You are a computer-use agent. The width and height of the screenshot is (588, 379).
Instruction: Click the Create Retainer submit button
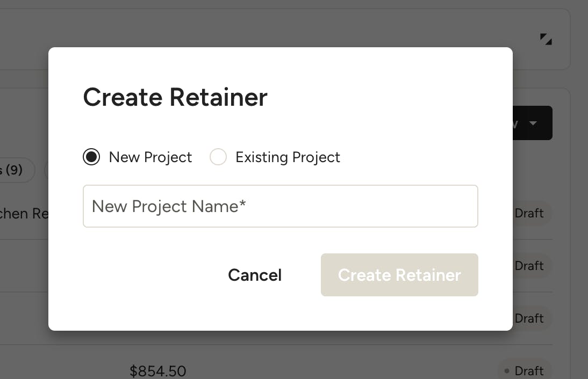(x=399, y=275)
